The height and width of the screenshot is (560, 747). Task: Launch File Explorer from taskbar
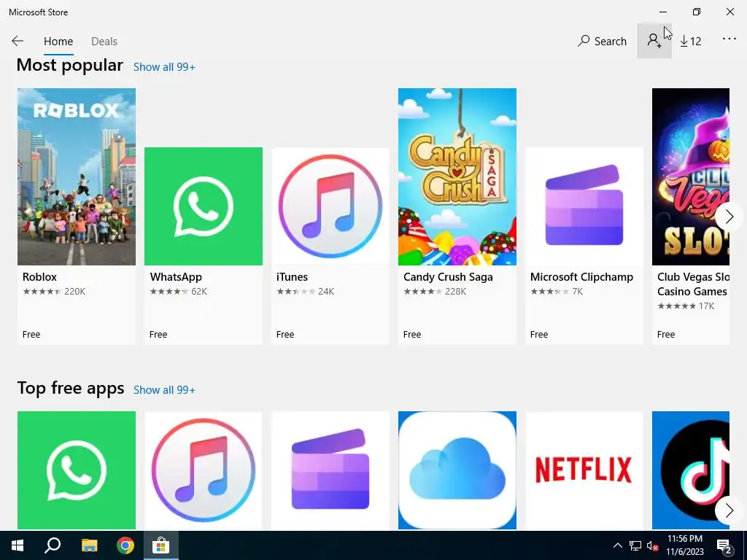click(x=89, y=545)
